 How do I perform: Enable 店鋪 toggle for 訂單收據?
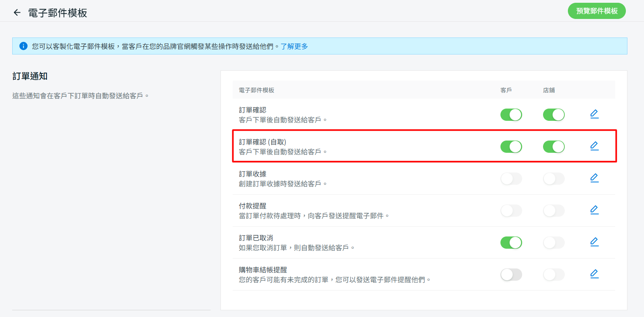click(554, 179)
